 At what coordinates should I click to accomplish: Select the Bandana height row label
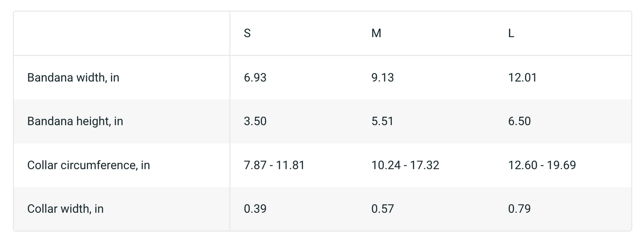75,121
